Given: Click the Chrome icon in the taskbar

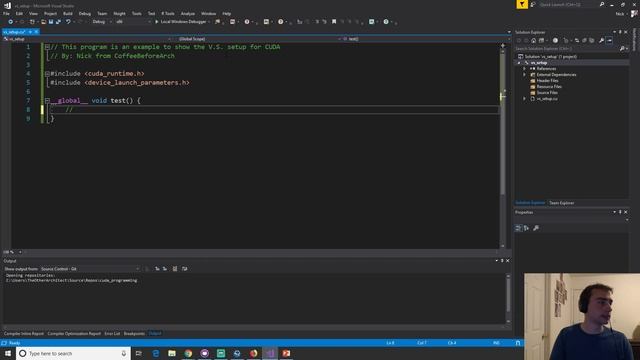Looking at the screenshot, I should tap(188, 353).
